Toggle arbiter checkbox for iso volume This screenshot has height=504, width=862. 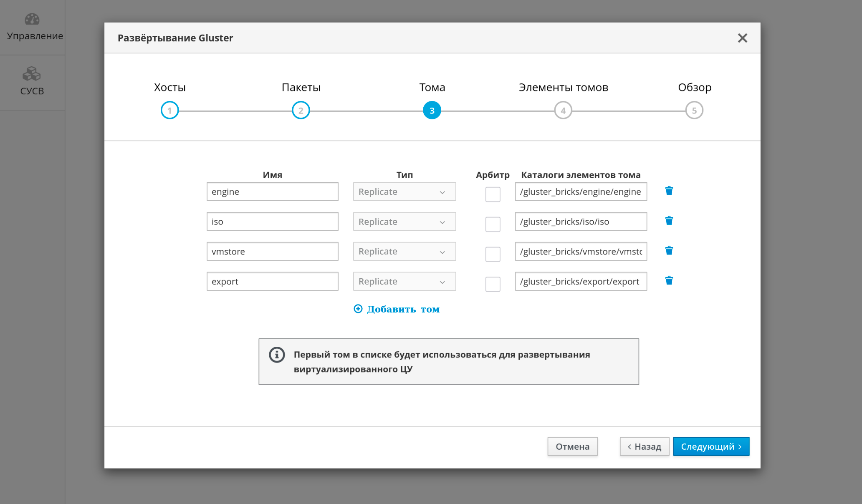[x=493, y=224]
